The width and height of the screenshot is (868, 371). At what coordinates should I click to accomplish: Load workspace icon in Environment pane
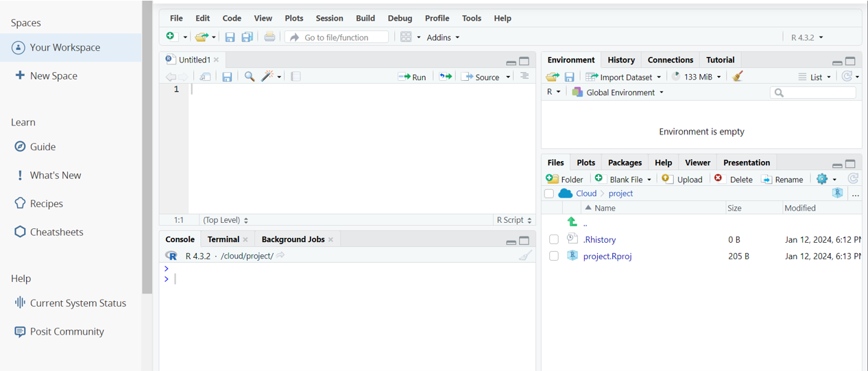coord(553,77)
